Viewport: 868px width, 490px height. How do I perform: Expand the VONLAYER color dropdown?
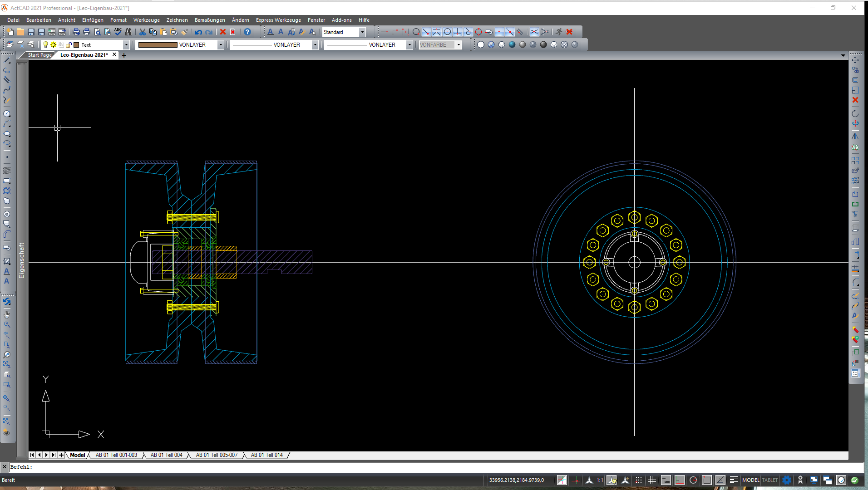point(221,45)
